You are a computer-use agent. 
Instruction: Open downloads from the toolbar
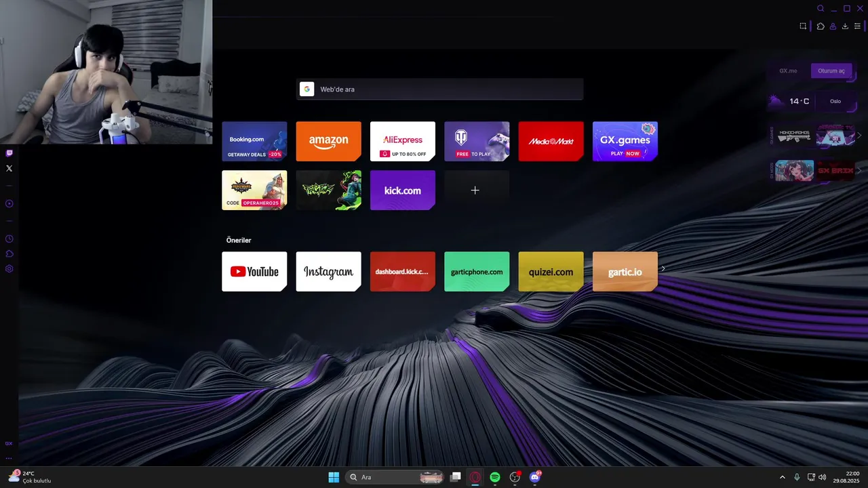click(x=845, y=26)
